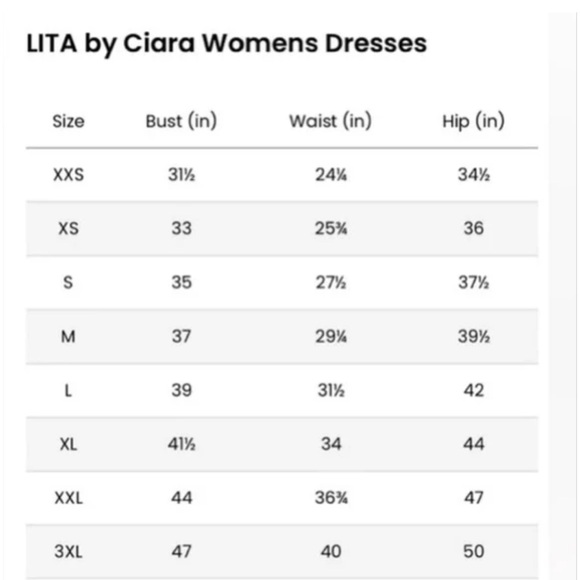Image resolution: width=580 pixels, height=580 pixels.
Task: Click the L size row label
Action: [x=68, y=390]
